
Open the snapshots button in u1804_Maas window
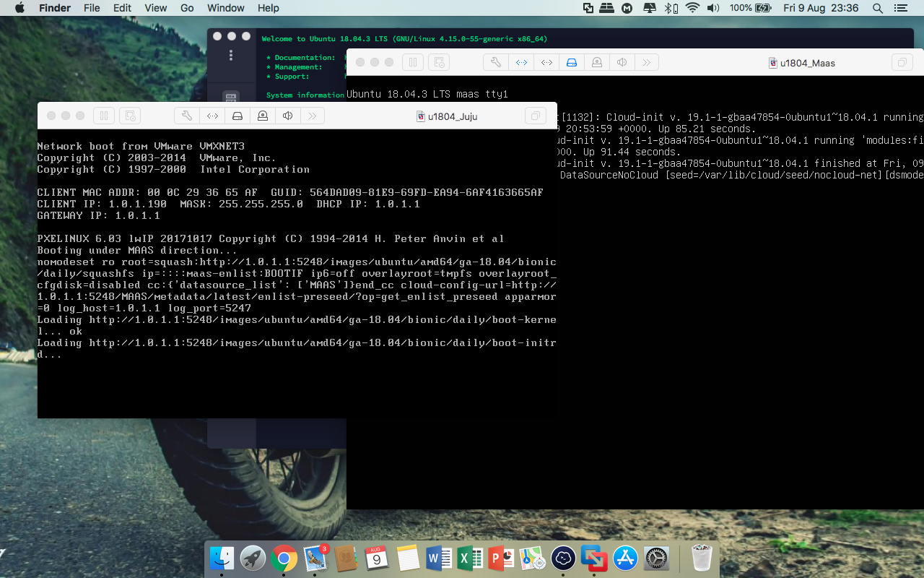point(438,63)
